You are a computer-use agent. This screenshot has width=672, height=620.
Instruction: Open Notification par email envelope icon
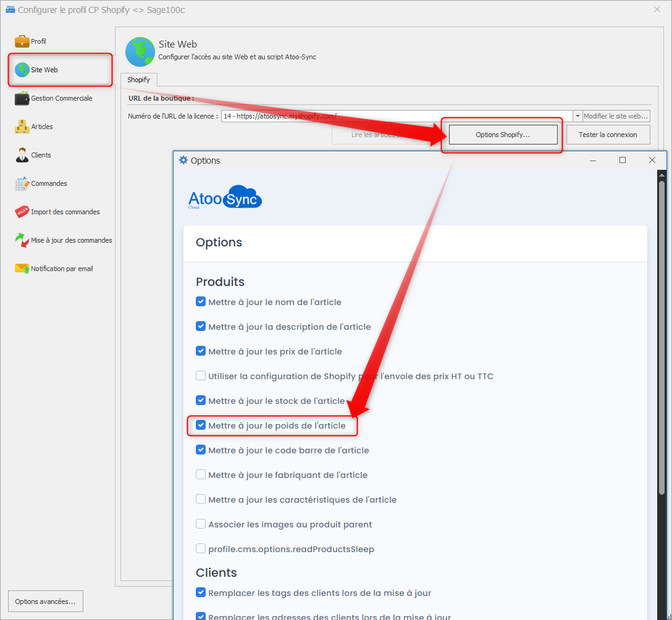click(22, 269)
